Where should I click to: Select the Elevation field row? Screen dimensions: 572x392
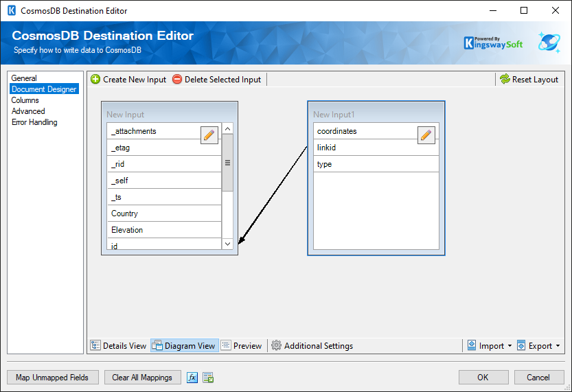(164, 230)
